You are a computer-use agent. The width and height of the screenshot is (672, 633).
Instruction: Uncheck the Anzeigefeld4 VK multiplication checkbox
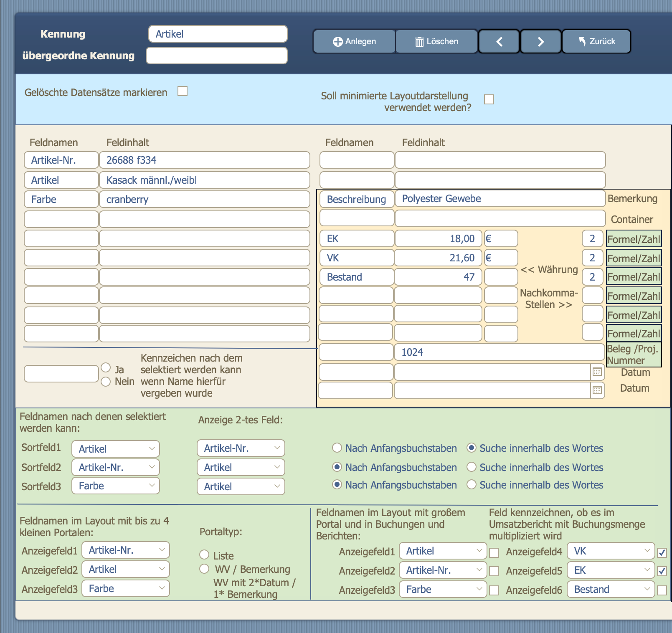662,553
